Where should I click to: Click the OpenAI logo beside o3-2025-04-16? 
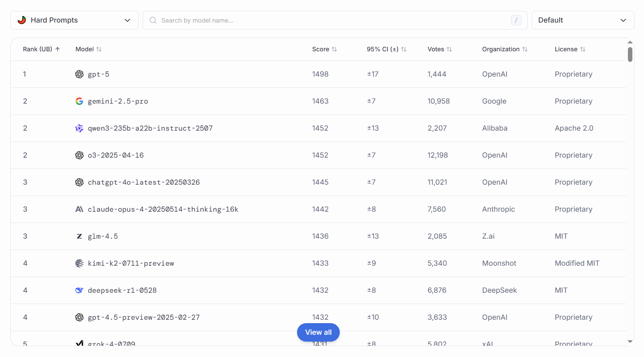pos(79,155)
